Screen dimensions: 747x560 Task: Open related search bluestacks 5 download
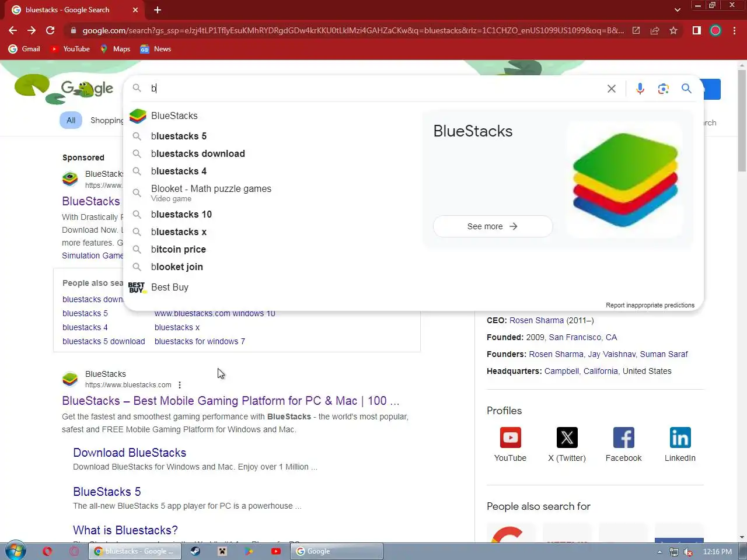coord(104,341)
